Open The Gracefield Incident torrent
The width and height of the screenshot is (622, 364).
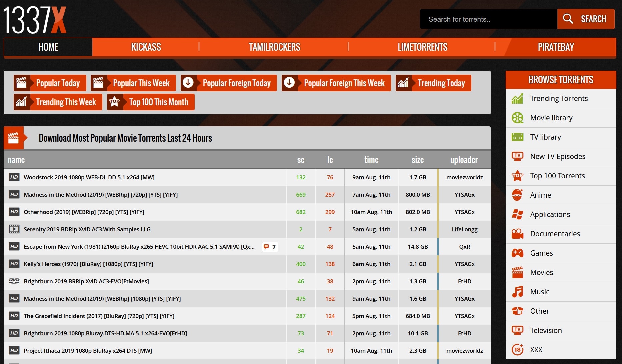pos(99,316)
